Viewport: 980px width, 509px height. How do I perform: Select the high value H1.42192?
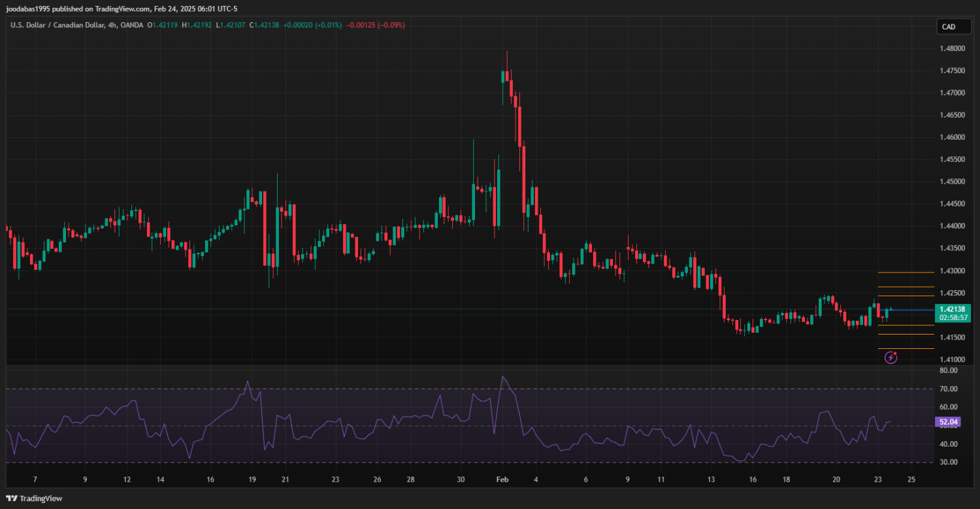coord(197,25)
